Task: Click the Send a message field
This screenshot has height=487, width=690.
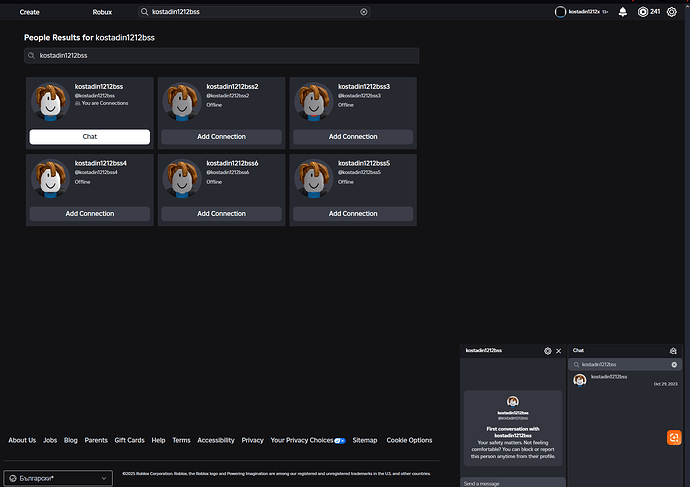Action: coord(510,482)
